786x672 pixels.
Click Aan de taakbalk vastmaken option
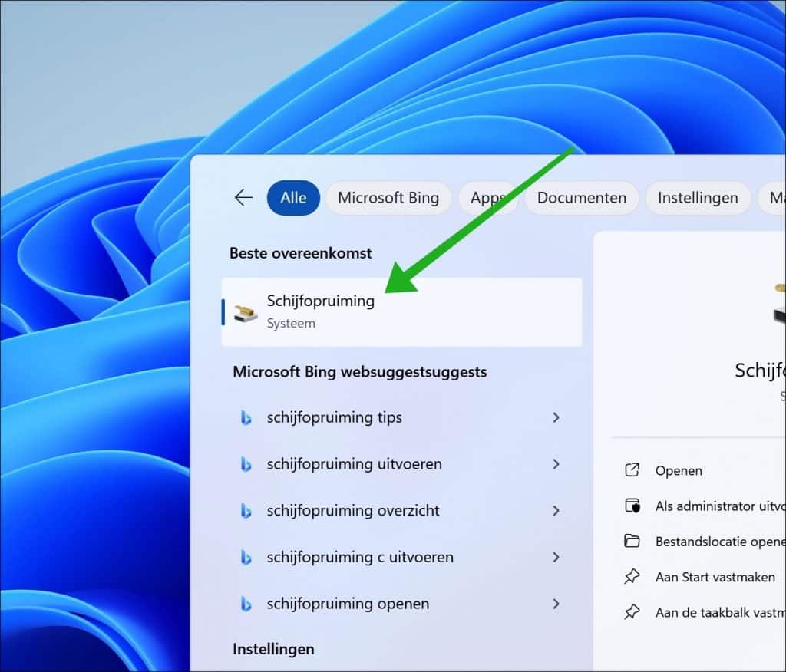coord(720,612)
